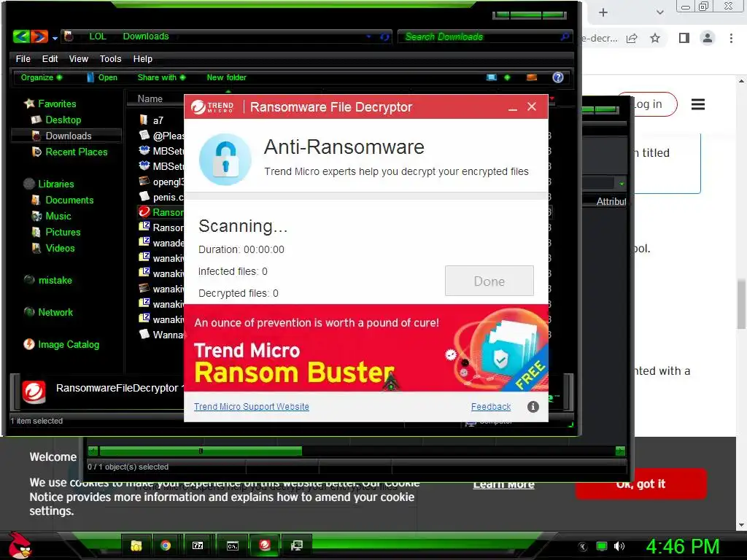This screenshot has width=747, height=560.
Task: Toggle the browser side panel icon
Action: [x=684, y=38]
